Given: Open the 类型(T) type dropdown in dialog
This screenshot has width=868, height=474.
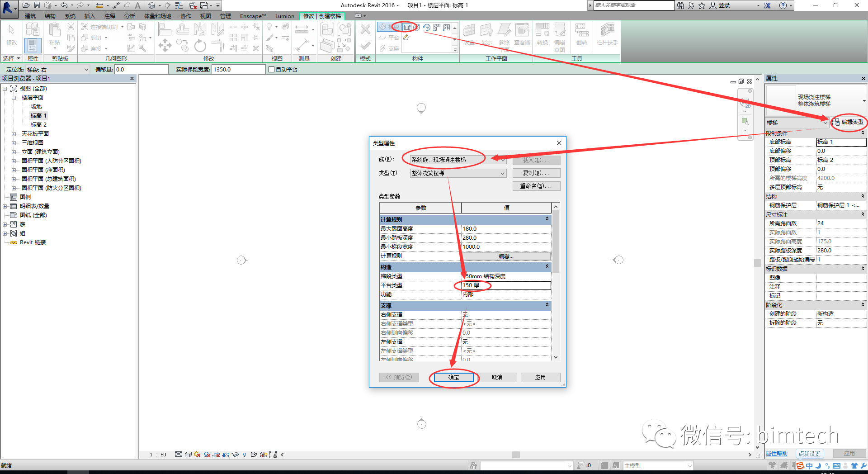Looking at the screenshot, I should point(458,173).
